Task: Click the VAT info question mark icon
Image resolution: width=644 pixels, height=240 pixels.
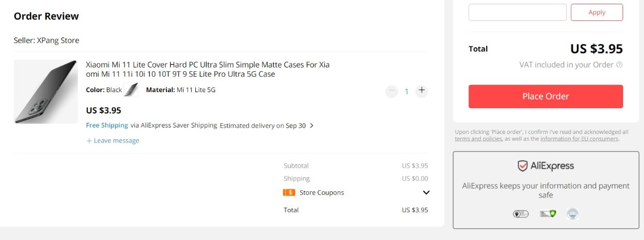Action: click(x=619, y=65)
